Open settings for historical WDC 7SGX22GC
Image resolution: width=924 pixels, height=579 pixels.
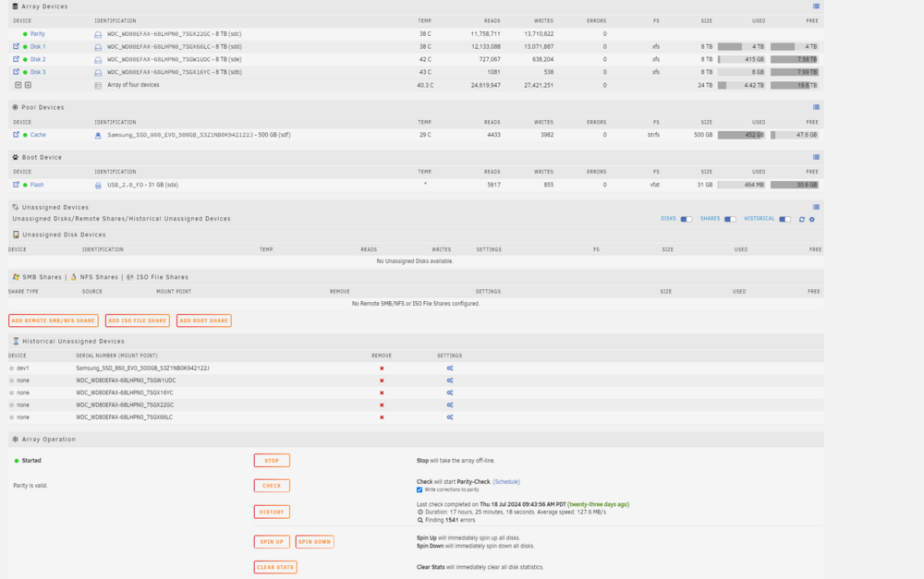[450, 405]
